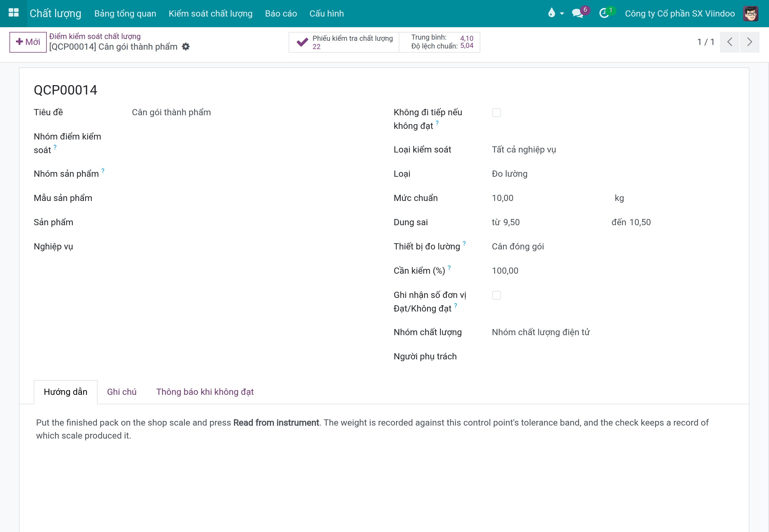Open Trung bình statistics button
The height and width of the screenshot is (532, 769).
pos(440,42)
